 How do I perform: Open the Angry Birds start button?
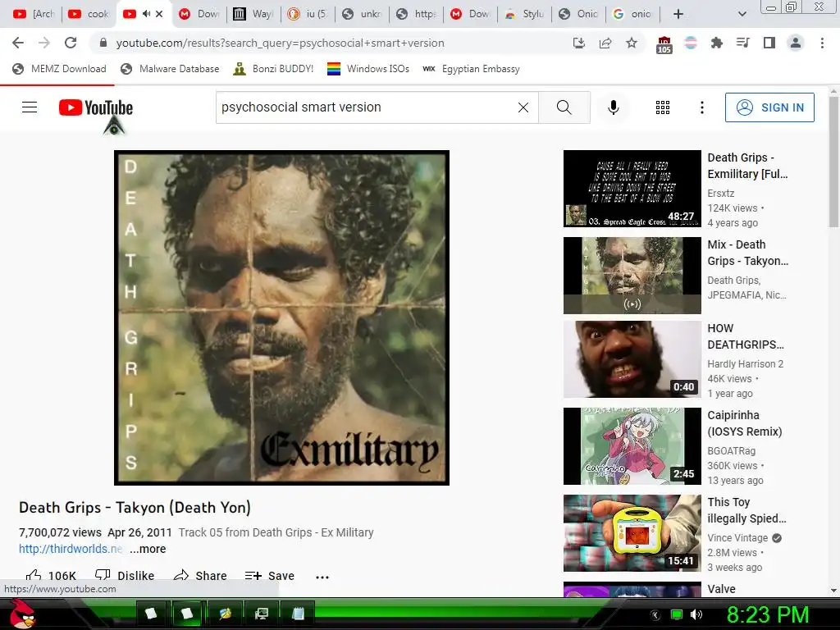21,614
